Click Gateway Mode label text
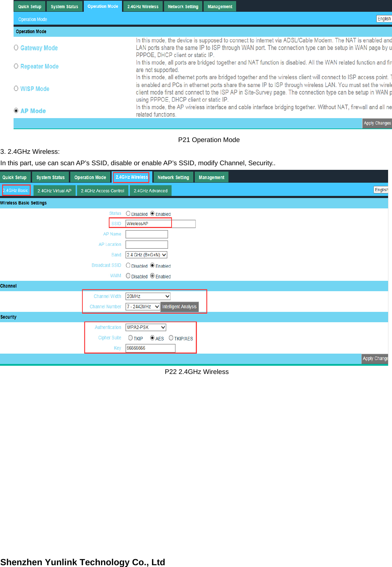392x567 pixels. pos(39,48)
